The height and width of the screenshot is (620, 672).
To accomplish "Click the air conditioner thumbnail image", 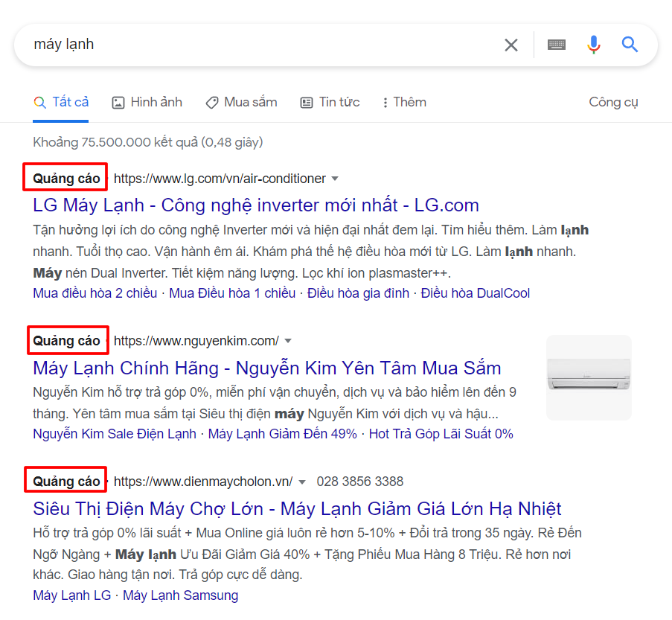I will 588,377.
